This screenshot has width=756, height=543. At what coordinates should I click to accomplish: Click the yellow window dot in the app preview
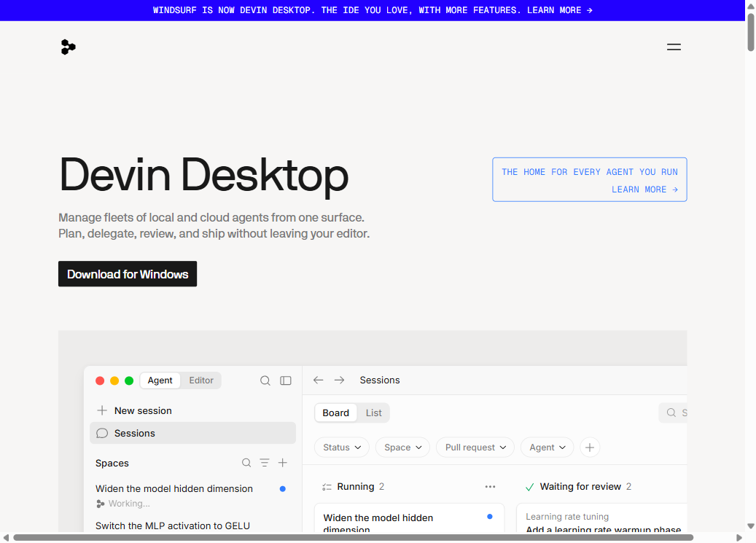pos(114,380)
